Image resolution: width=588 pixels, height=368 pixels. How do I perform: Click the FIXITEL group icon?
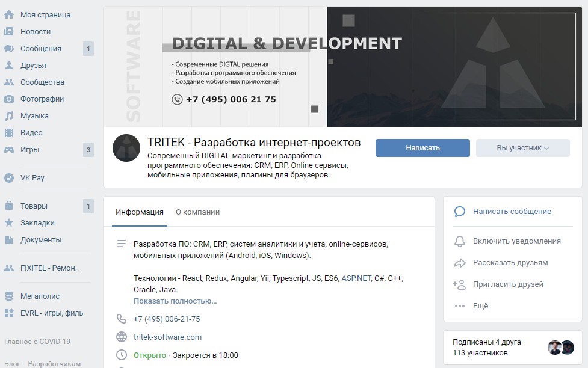(x=9, y=268)
